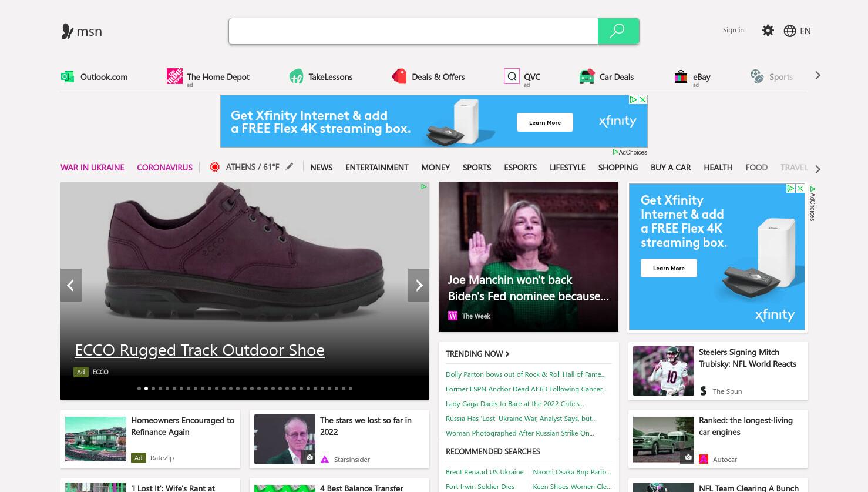Go to NEWS section

point(321,168)
